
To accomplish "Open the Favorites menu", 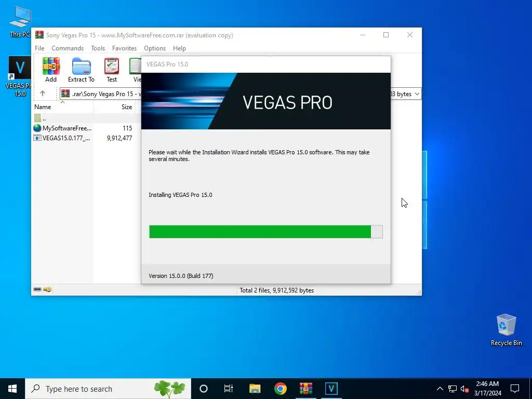I will click(124, 48).
